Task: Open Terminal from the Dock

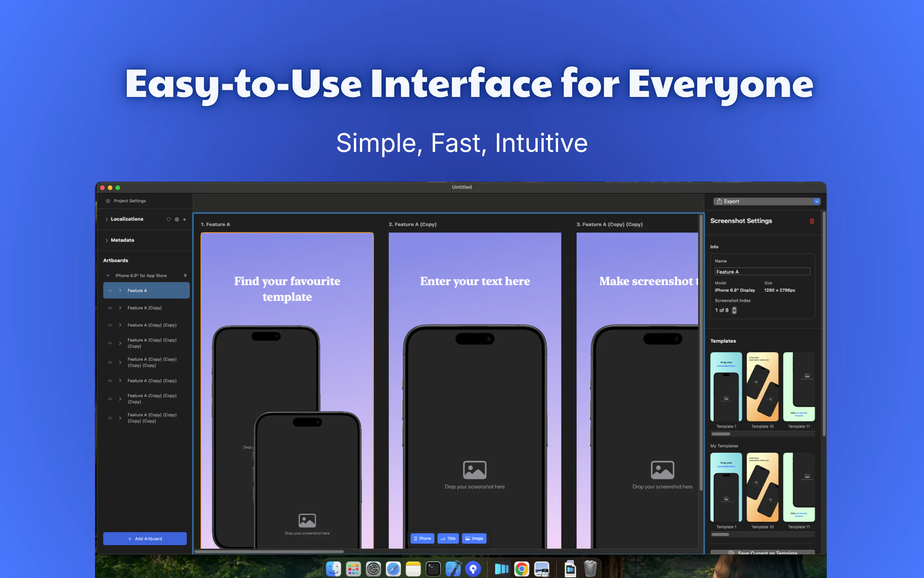Action: click(x=433, y=569)
